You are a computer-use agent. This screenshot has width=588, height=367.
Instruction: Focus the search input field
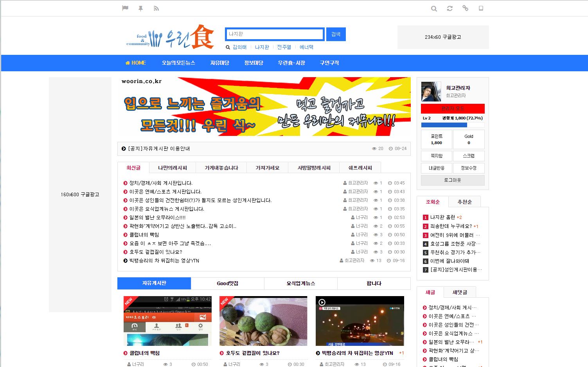pyautogui.click(x=275, y=34)
